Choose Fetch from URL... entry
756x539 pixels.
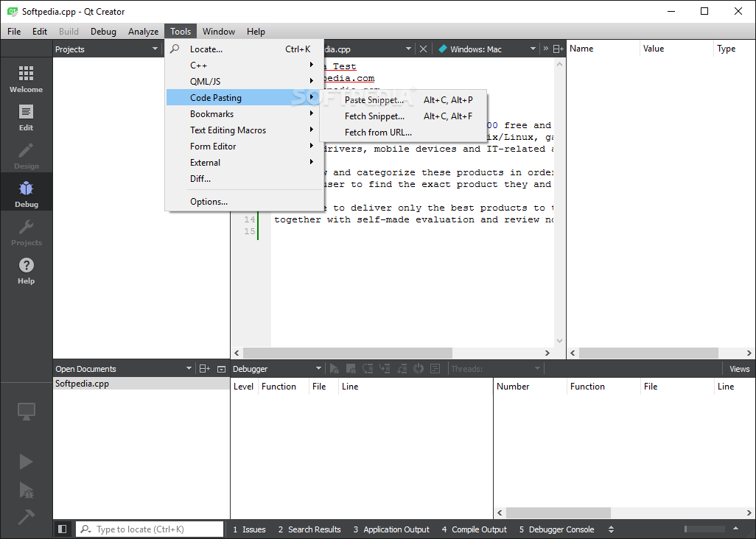[403, 132]
